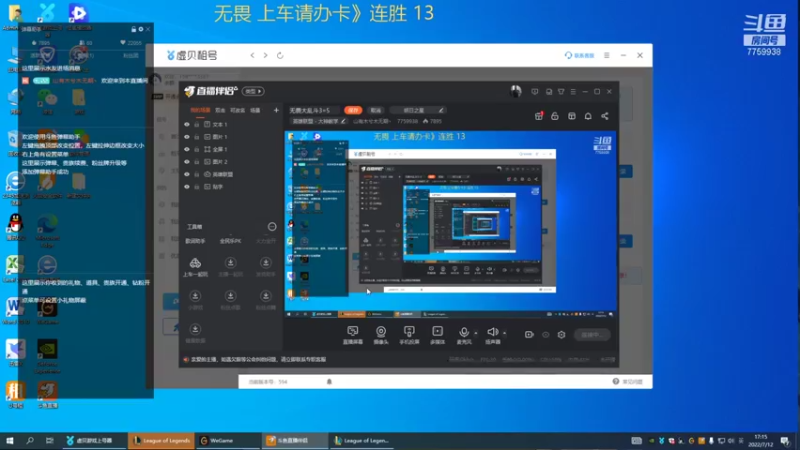
Task: Click the orange save button by the title
Action: (353, 110)
